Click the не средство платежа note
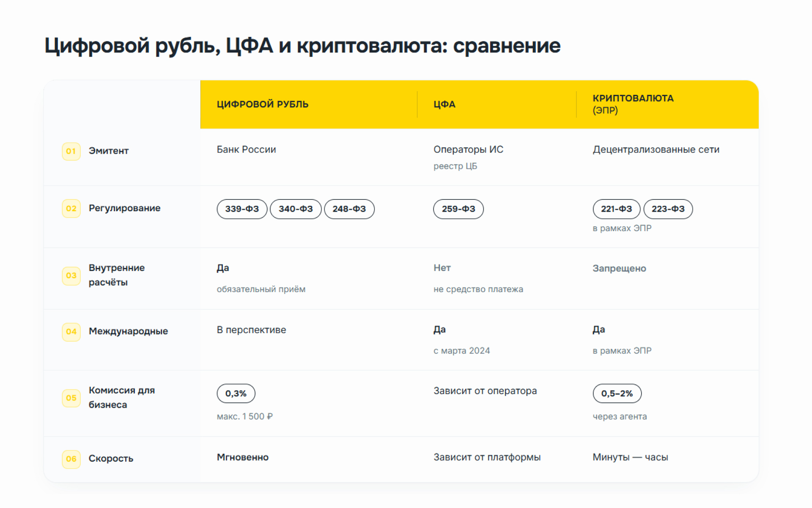Viewport: 812px width, 508px height. 478,290
